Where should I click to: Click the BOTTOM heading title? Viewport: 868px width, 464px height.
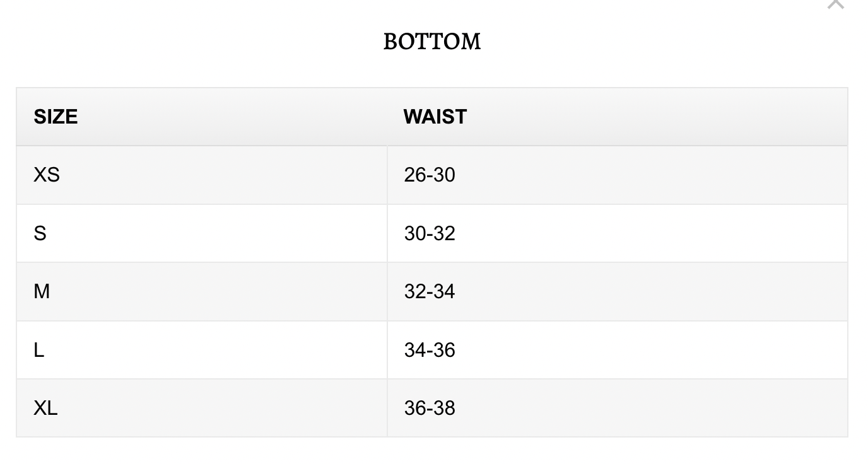pos(432,42)
